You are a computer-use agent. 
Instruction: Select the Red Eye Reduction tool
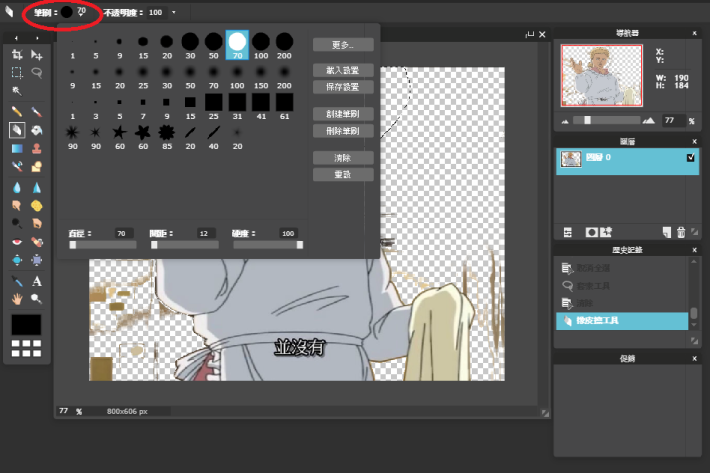(x=17, y=242)
